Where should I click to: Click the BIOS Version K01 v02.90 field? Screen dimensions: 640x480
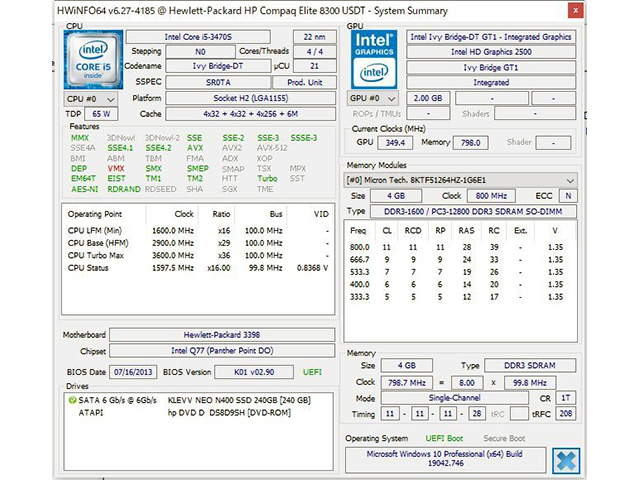click(x=254, y=372)
